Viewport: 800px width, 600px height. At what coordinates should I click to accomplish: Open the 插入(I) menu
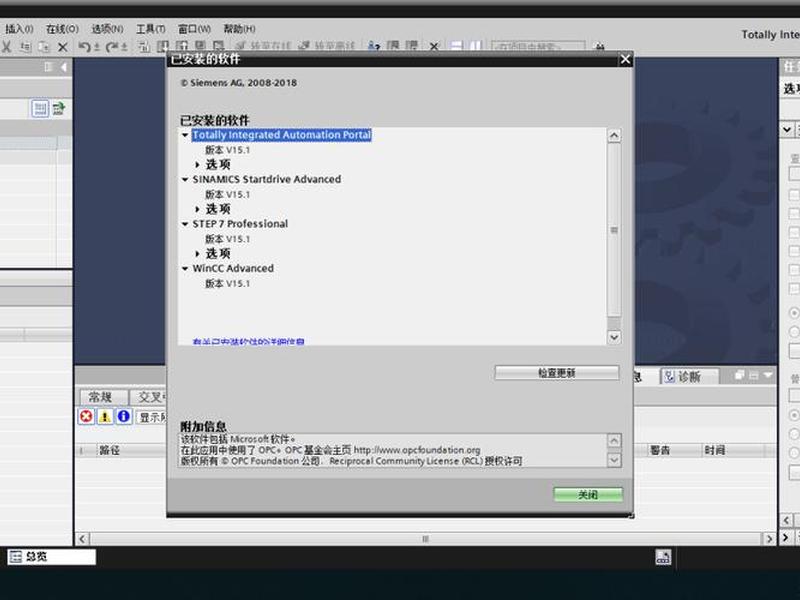(18, 29)
